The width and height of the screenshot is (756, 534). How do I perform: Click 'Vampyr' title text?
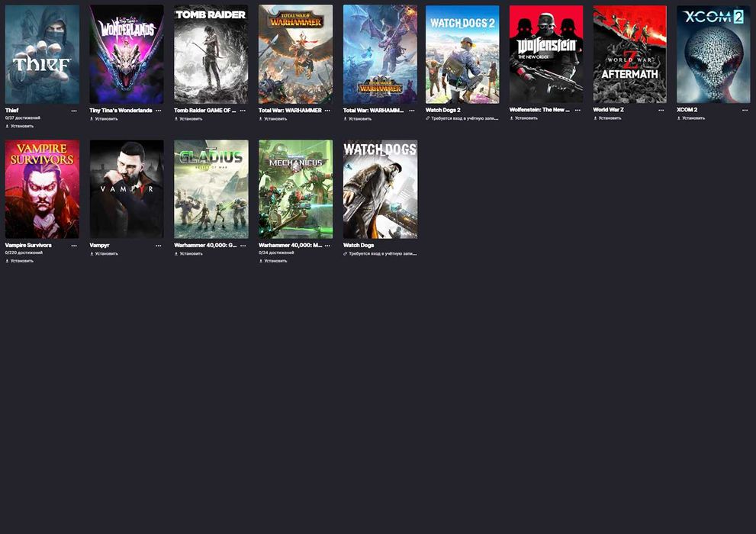(x=99, y=246)
